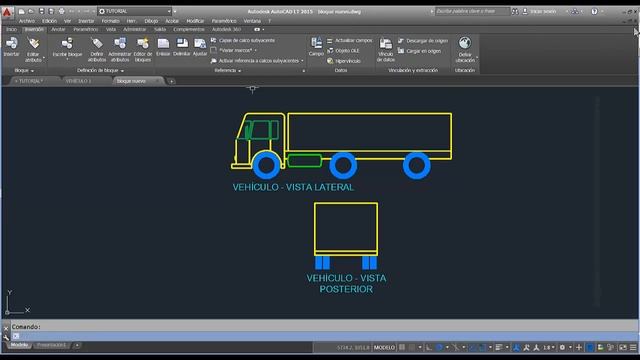Screen dimensions: 640x360
Task: Click Capas de calco subyacente
Action: click(243, 40)
